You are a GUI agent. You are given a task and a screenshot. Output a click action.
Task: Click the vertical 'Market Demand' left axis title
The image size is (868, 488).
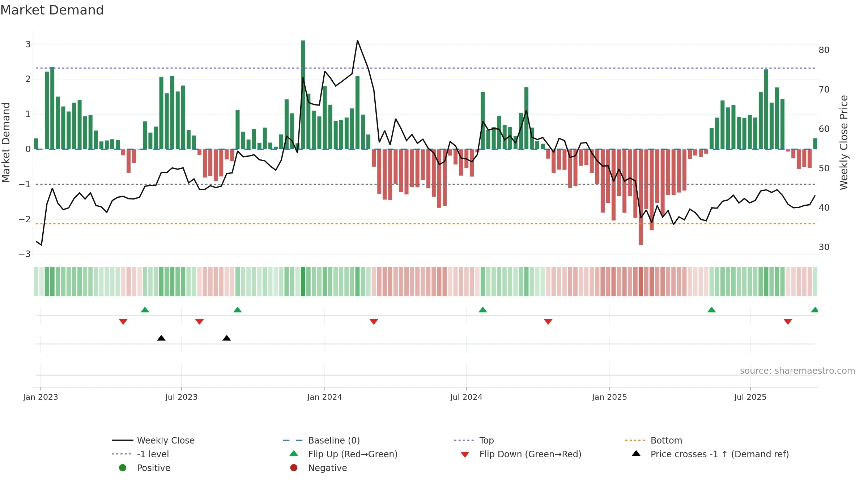coord(6,142)
